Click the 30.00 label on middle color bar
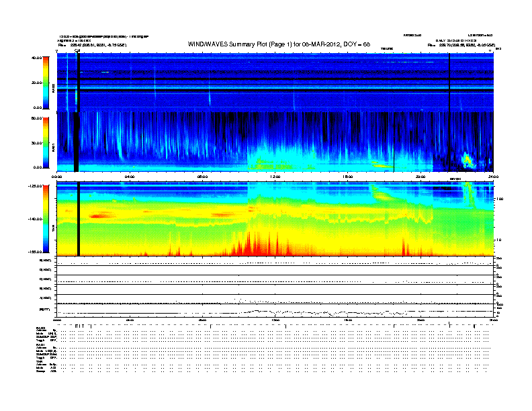Viewport: 532px width, 411px height. coord(36,143)
